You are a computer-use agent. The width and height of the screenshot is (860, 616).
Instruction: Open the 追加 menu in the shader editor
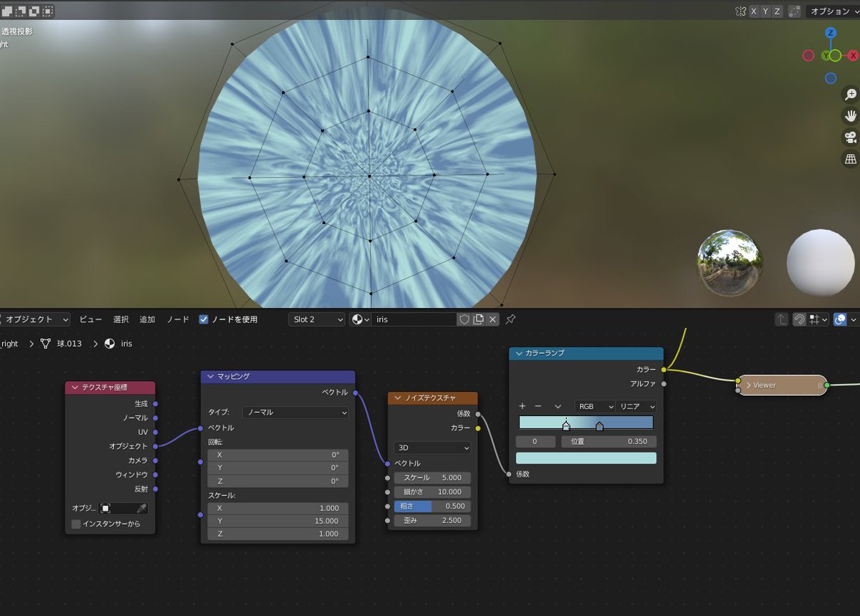pos(147,319)
